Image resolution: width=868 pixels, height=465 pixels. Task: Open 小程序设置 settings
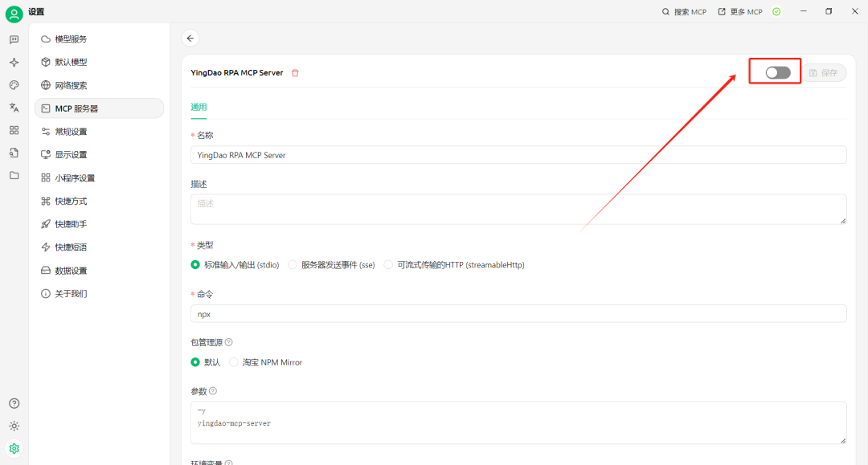click(99, 178)
